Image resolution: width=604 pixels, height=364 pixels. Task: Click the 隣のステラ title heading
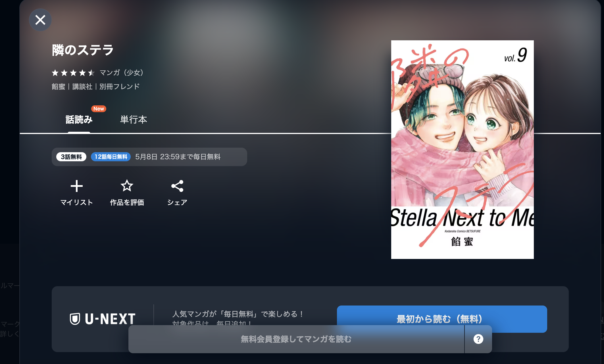tap(83, 50)
